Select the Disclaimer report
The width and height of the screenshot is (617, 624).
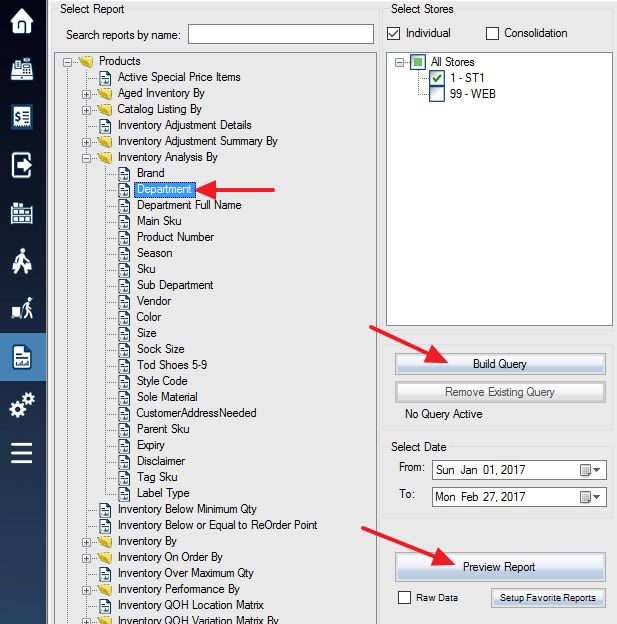tap(161, 461)
